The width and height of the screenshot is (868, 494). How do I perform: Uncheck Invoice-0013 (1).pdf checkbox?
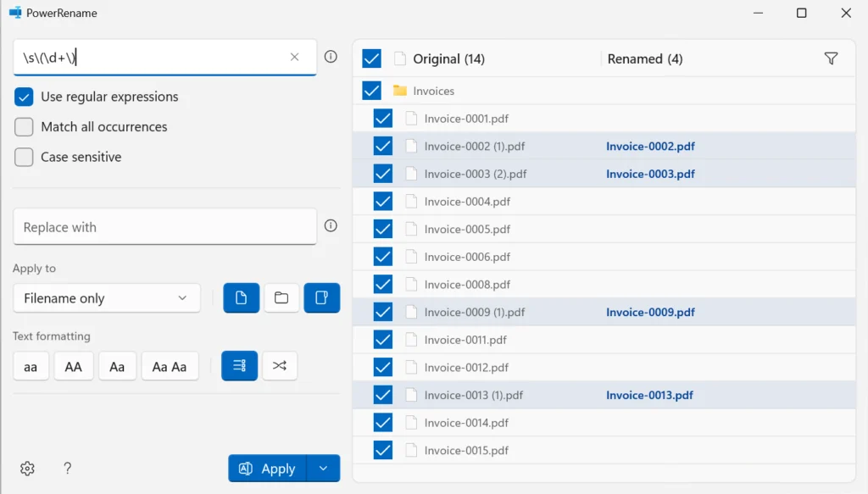tap(382, 395)
